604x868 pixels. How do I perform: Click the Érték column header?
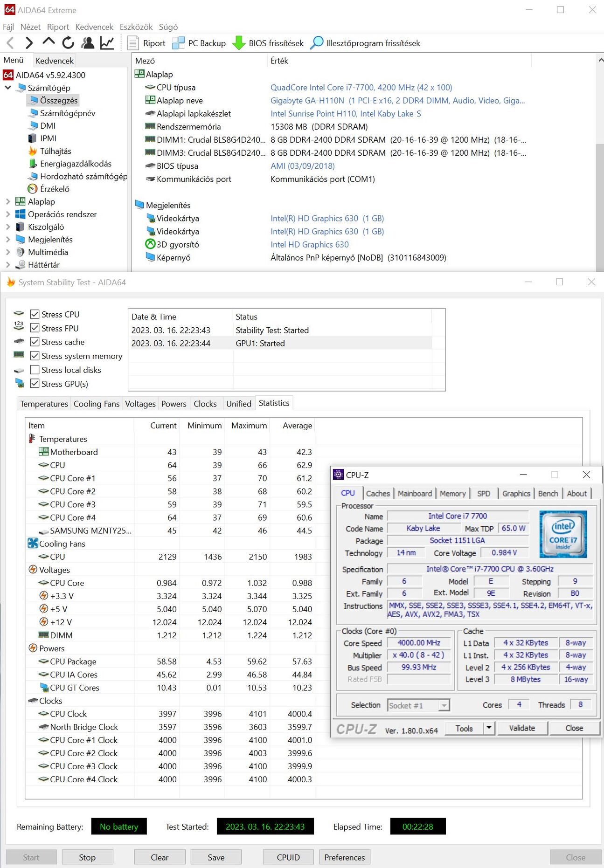pos(400,61)
